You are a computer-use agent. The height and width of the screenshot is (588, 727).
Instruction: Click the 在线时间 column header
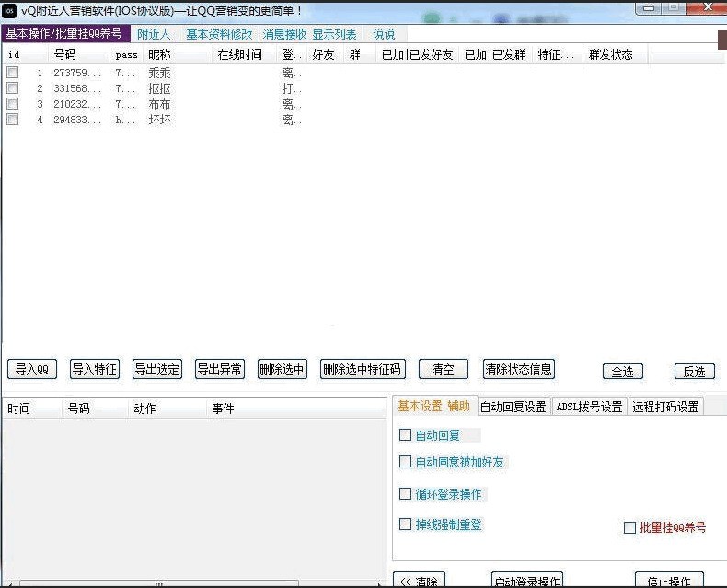245,54
